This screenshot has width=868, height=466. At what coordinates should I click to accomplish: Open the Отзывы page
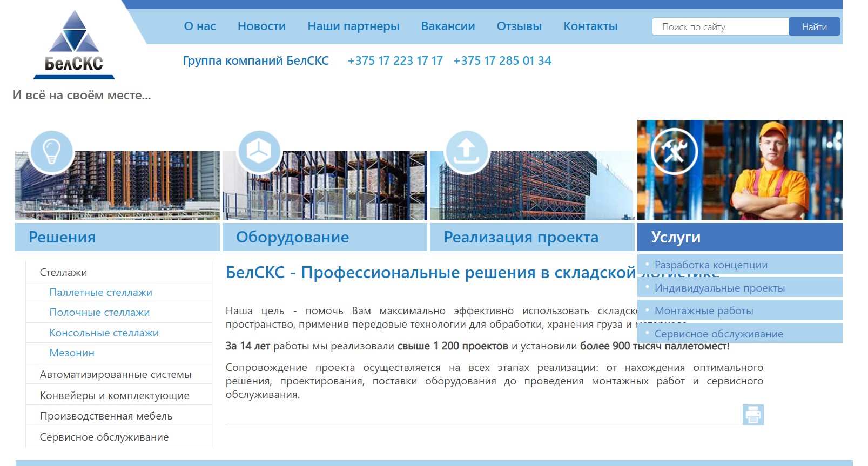519,26
